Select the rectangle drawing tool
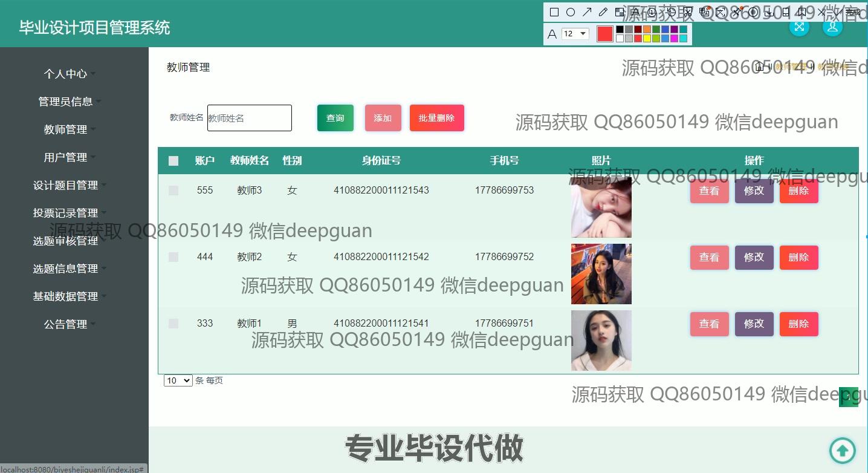 coord(554,12)
